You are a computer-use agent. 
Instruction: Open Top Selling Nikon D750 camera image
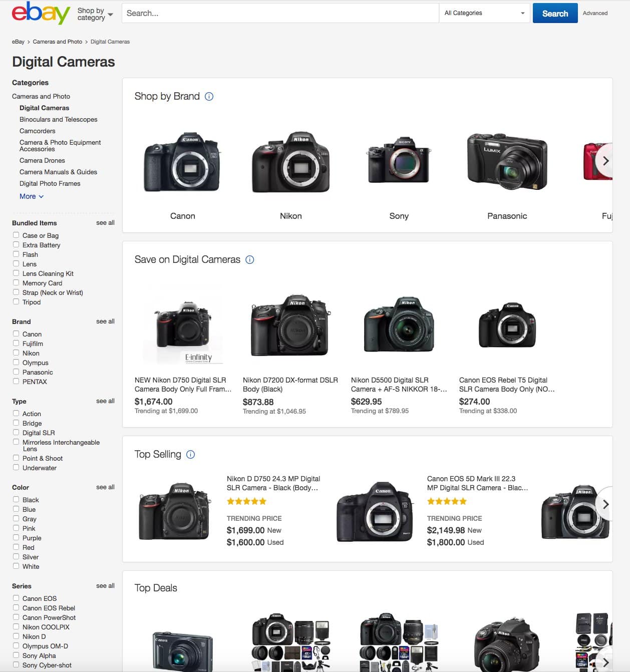174,511
